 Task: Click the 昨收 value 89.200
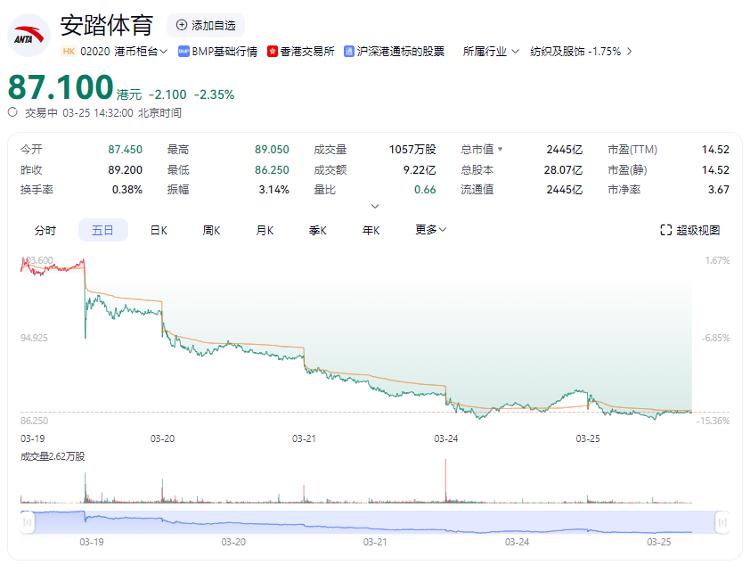coord(125,170)
